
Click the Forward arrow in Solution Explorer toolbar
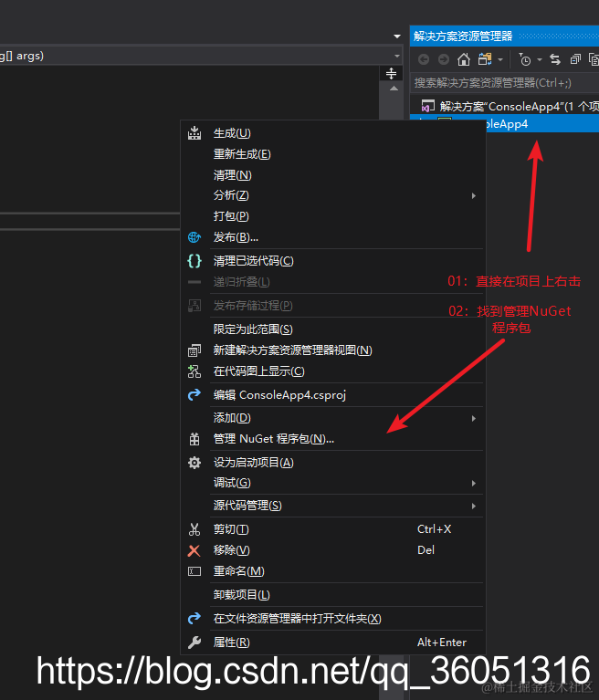pyautogui.click(x=444, y=59)
